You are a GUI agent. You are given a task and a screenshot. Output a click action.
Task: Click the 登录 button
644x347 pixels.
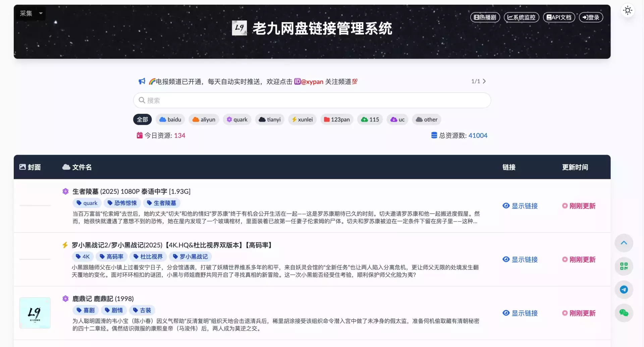pyautogui.click(x=591, y=17)
